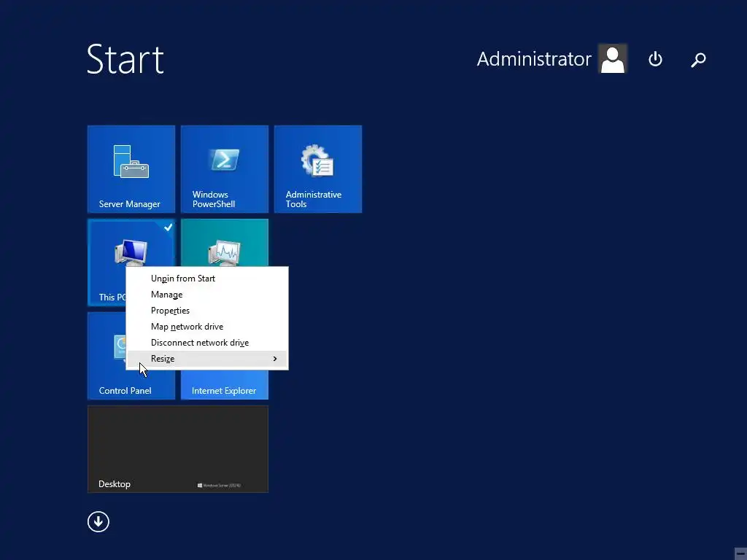The image size is (747, 560).
Task: Click the Start heading text
Action: pyautogui.click(x=125, y=59)
